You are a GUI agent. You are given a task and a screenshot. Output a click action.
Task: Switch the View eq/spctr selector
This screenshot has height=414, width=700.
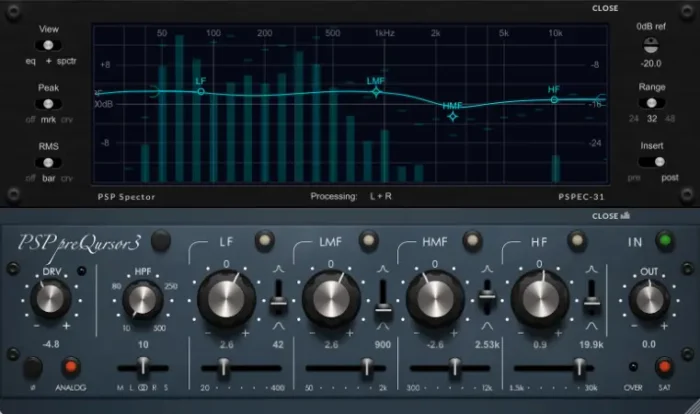click(50, 45)
